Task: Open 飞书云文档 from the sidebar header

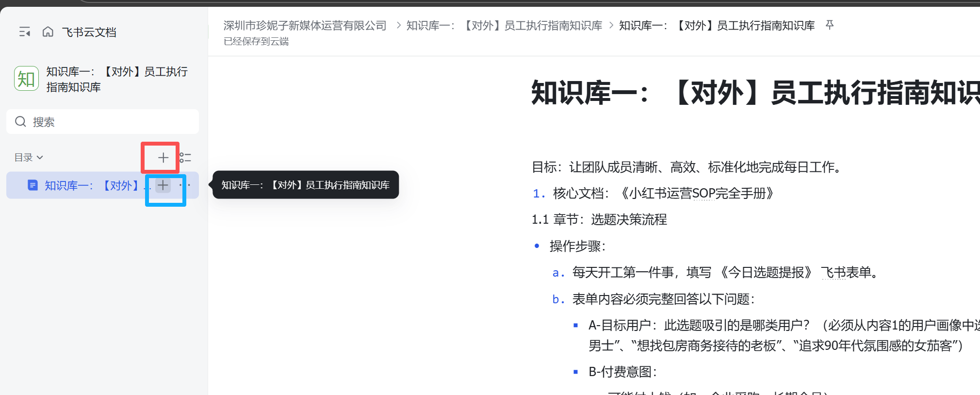Action: (x=89, y=33)
